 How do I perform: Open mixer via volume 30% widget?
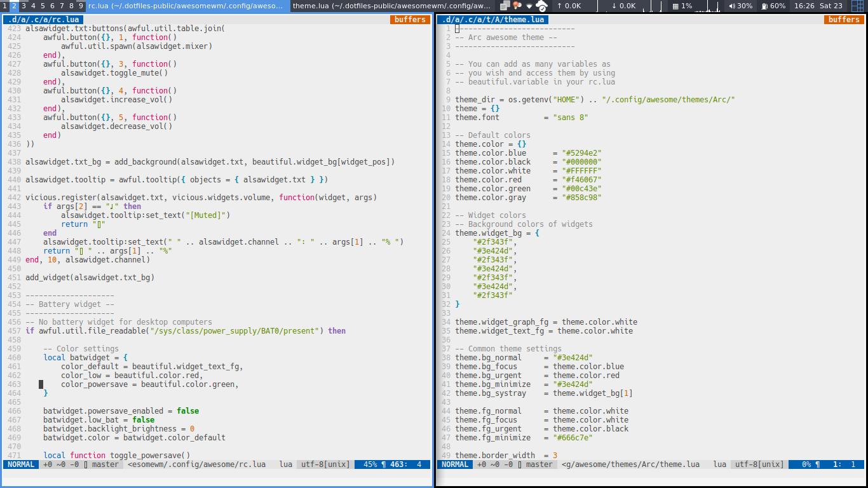pos(740,6)
